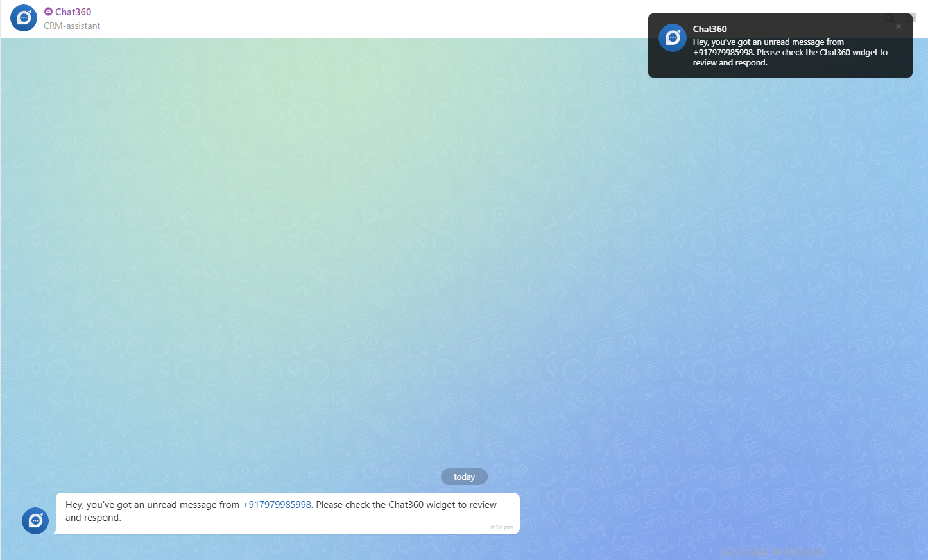The height and width of the screenshot is (560, 928).
Task: Click the phone number in the notification popup
Action: tap(723, 53)
